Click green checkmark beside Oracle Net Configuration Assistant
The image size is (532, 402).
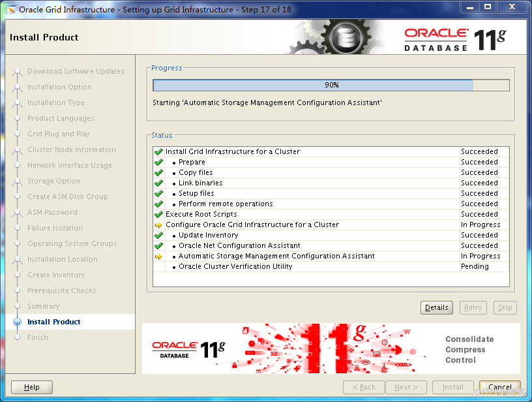pos(158,246)
